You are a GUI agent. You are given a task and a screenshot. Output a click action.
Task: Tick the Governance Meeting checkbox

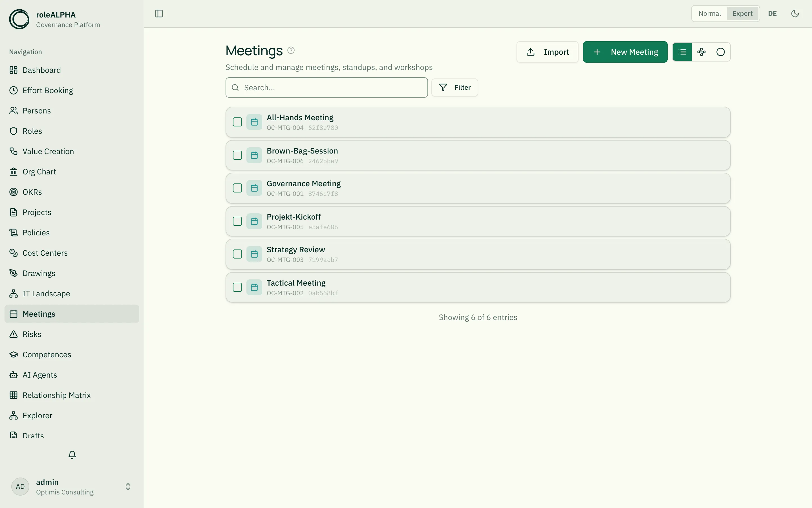tap(237, 188)
